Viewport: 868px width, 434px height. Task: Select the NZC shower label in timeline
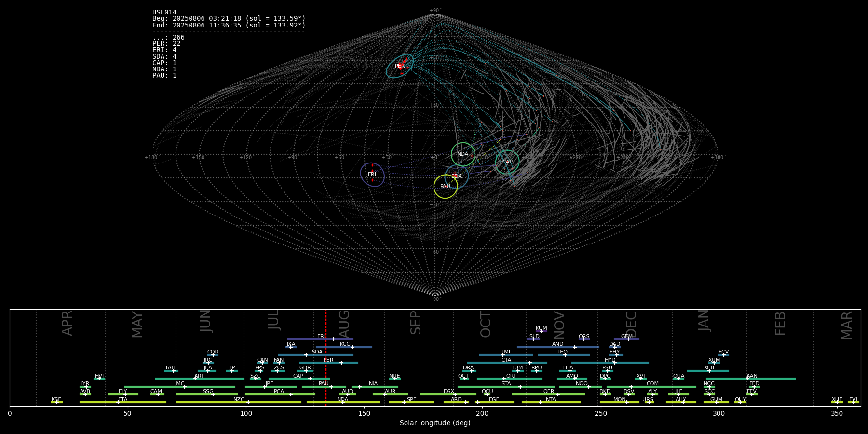coord(239,400)
